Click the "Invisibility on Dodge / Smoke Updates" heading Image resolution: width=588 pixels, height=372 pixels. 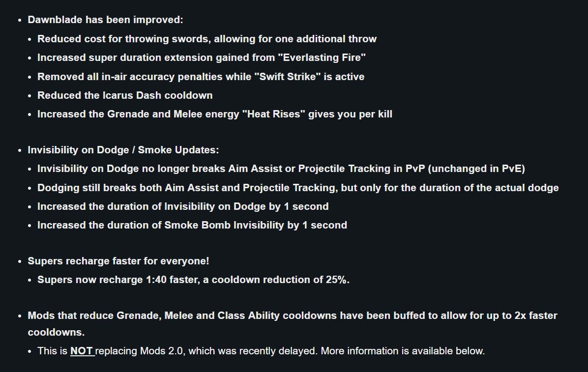(123, 150)
